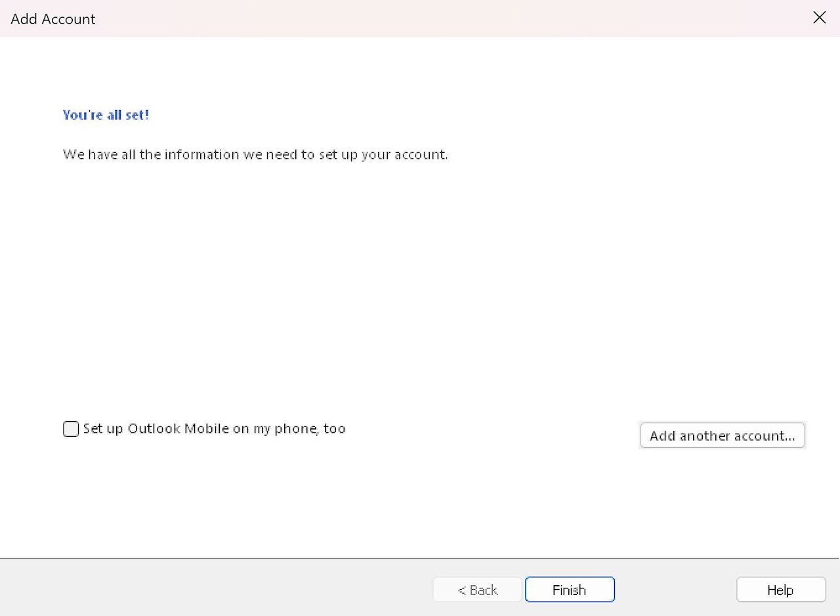Screen dimensions: 840x616
Task: Click the Set up Outlook Mobile label
Action: (215, 428)
